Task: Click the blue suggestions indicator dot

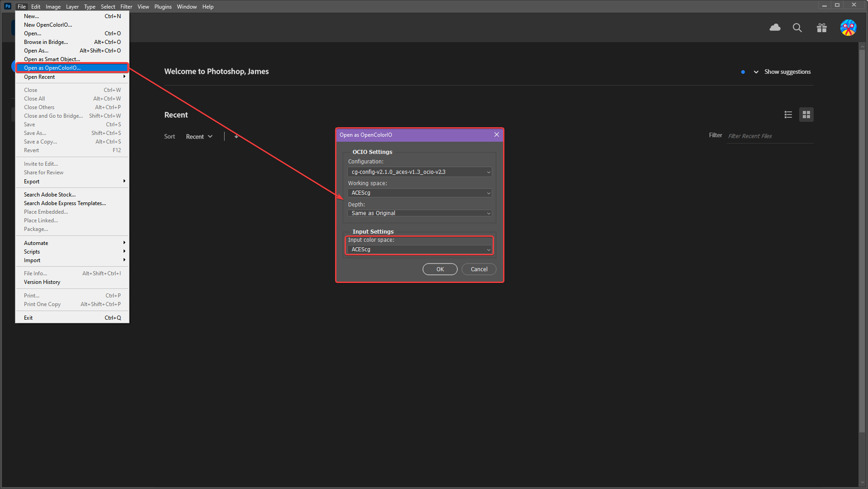Action: click(x=743, y=72)
